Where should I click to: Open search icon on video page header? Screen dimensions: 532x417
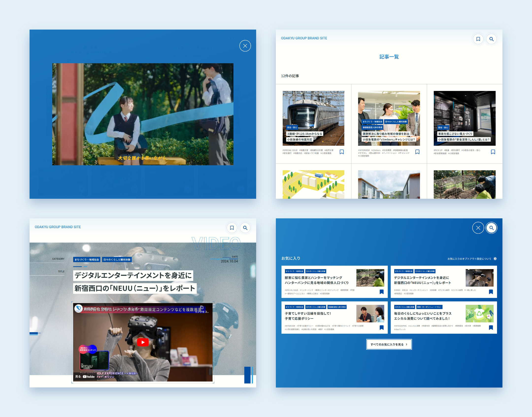[x=245, y=228]
